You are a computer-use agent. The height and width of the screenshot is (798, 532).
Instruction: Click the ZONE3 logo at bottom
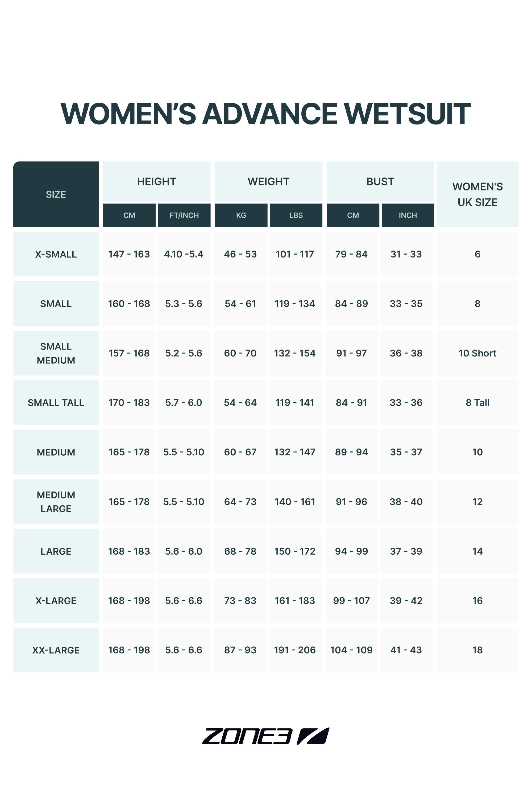tap(266, 736)
